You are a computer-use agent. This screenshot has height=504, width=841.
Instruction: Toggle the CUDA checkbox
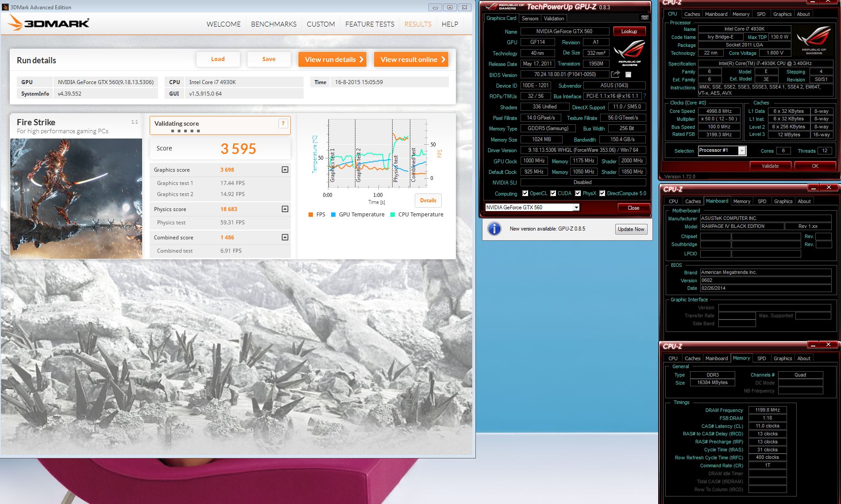tap(553, 193)
